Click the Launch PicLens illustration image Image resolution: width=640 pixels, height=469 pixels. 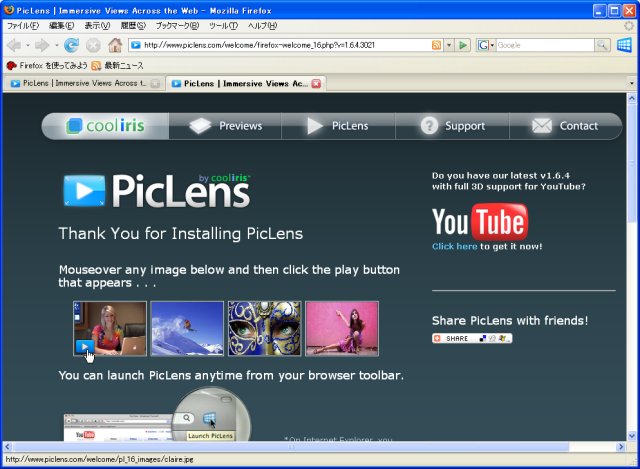click(x=158, y=414)
